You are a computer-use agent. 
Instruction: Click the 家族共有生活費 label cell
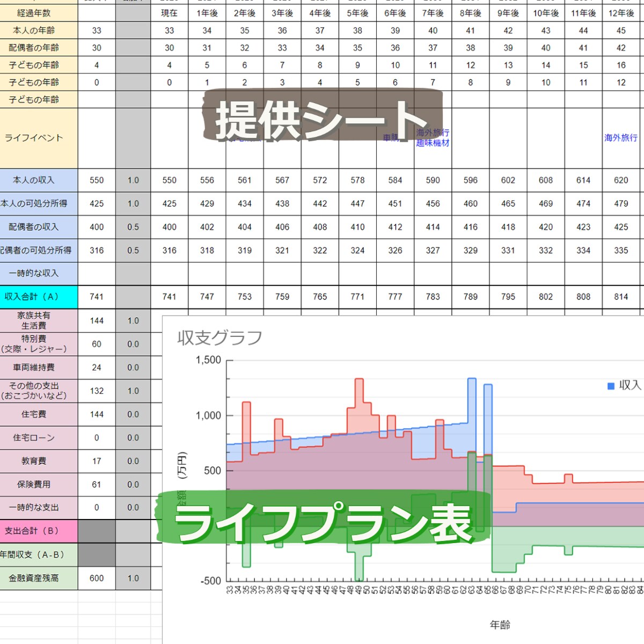point(39,320)
